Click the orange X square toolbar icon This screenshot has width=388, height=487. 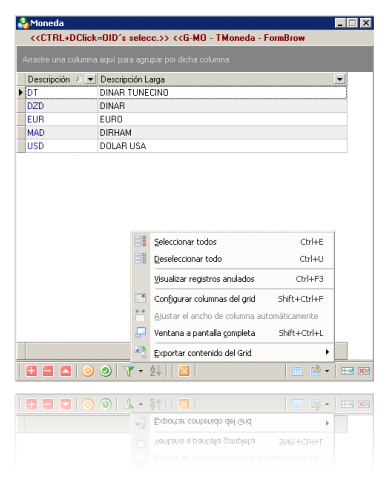click(184, 371)
